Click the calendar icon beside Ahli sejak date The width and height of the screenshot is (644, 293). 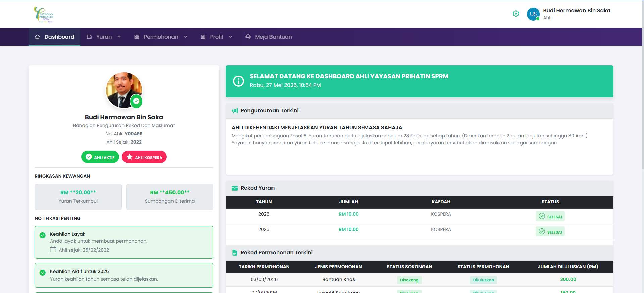click(53, 249)
